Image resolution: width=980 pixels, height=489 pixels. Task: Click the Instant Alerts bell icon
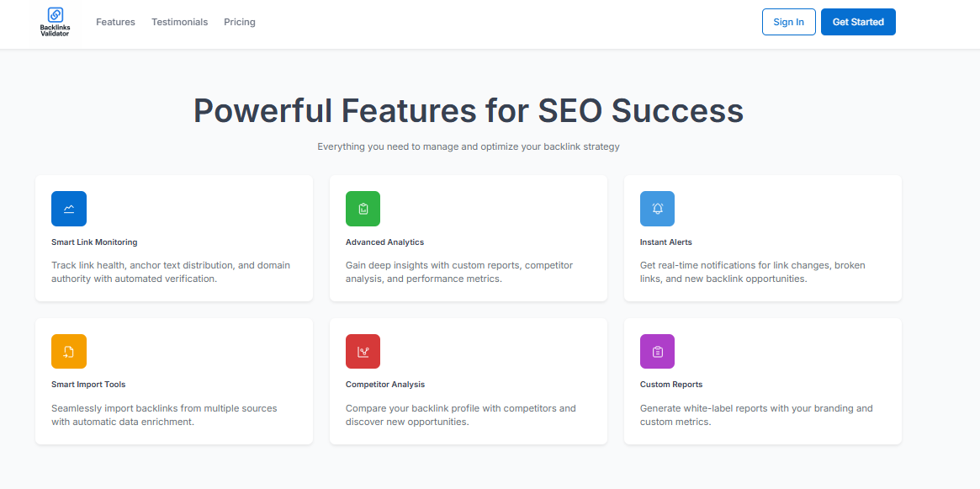(x=657, y=209)
